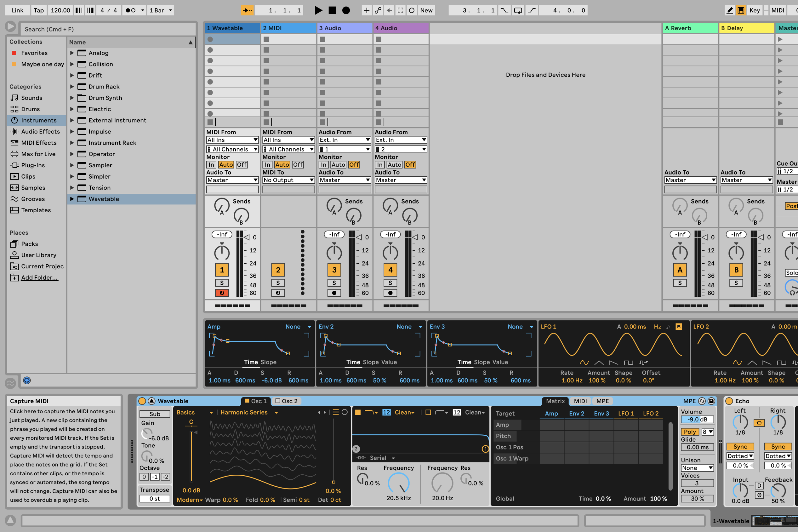Click the browser preview headphone icon
The image size is (798, 532).
27,380
